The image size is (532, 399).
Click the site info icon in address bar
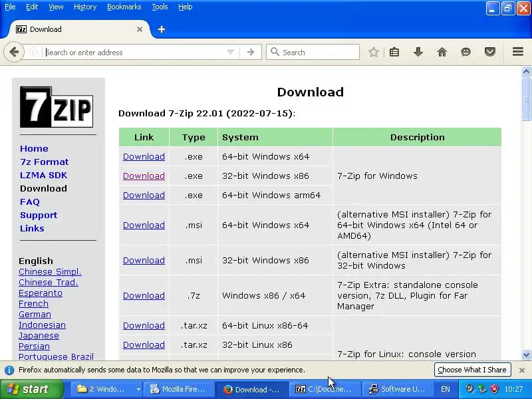click(33, 53)
